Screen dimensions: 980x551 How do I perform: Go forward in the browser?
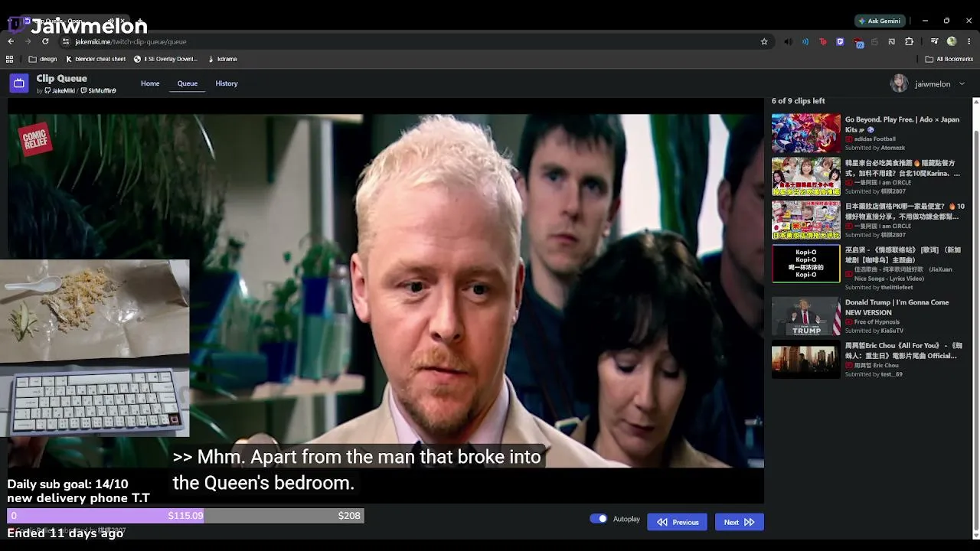tap(28, 41)
